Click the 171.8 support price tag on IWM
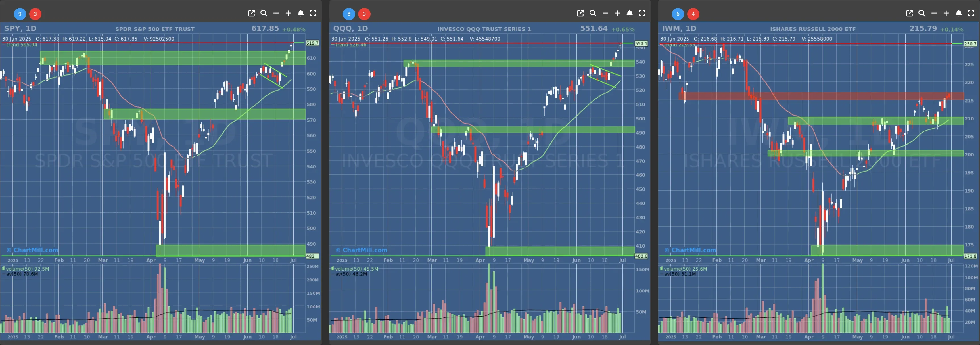Screen dimensions: 980x345 pyautogui.click(x=970, y=256)
